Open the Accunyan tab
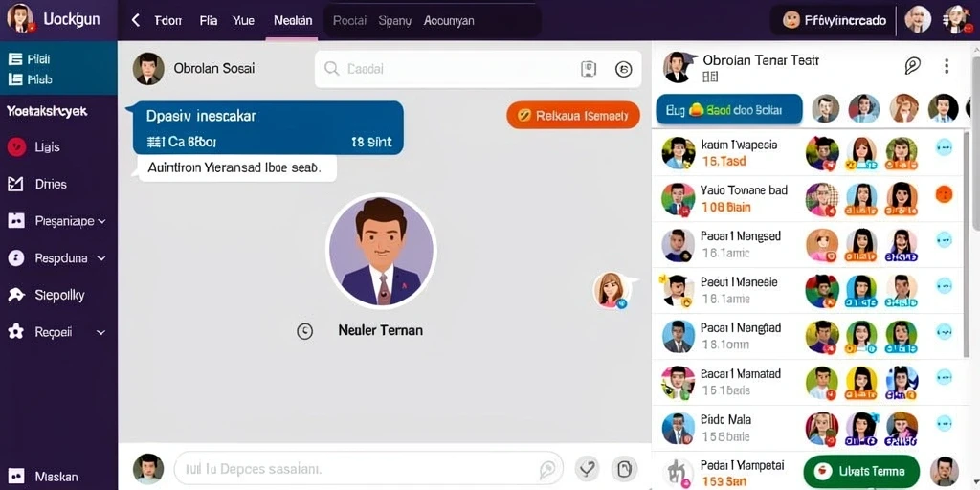 (x=449, y=20)
